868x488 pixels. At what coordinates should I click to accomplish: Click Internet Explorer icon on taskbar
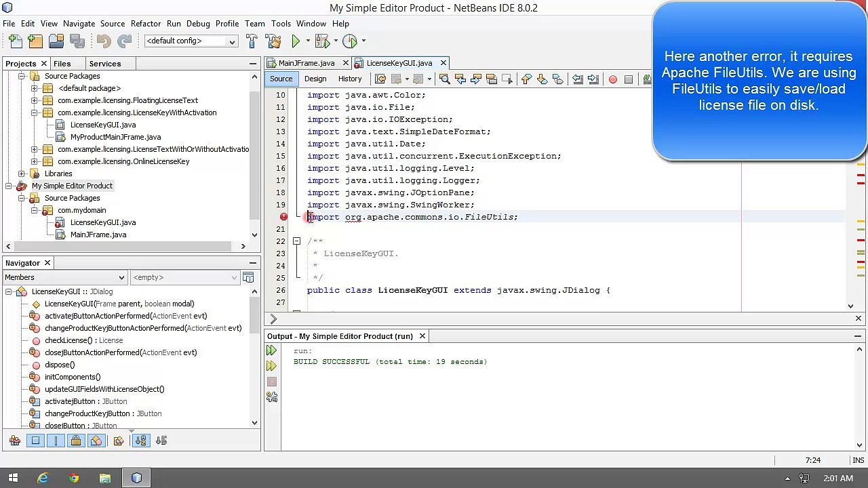(43, 479)
